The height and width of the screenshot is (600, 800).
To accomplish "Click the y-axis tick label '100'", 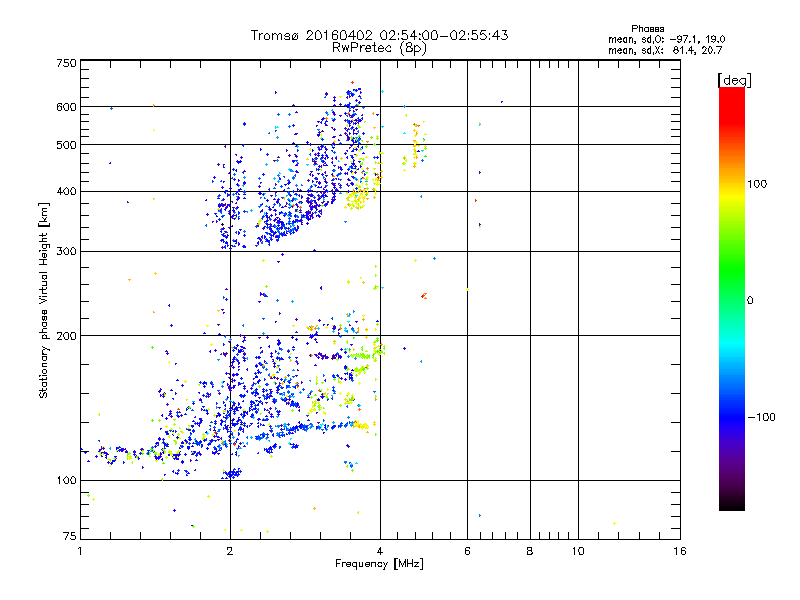I will (66, 481).
